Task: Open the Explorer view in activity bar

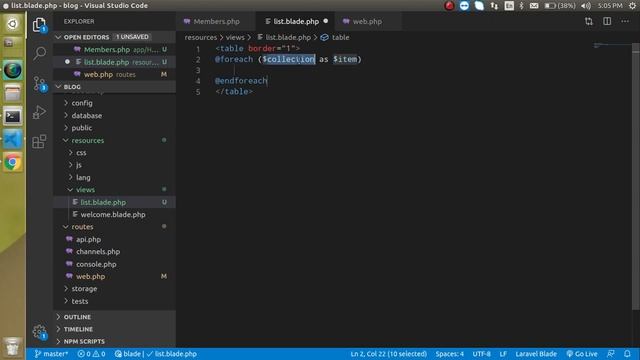Action: [x=39, y=25]
